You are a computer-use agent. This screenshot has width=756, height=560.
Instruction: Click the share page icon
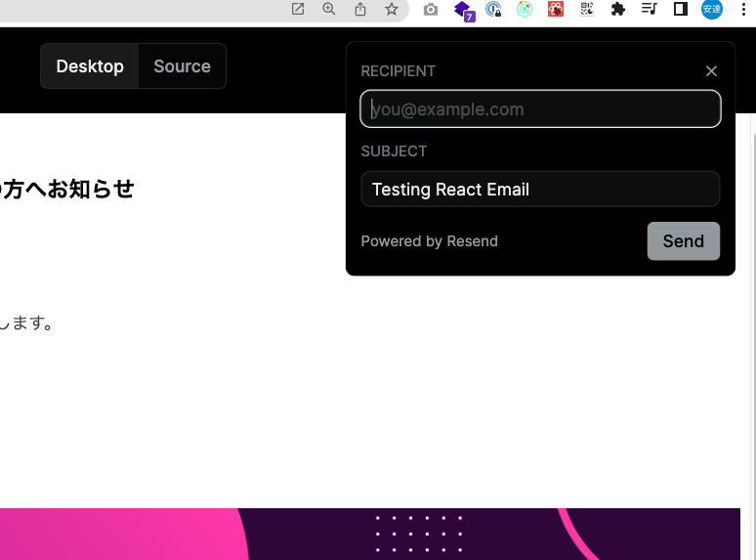(x=360, y=9)
